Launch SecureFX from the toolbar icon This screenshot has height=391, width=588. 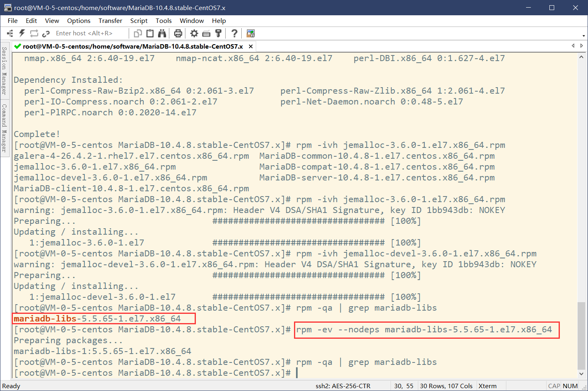251,33
